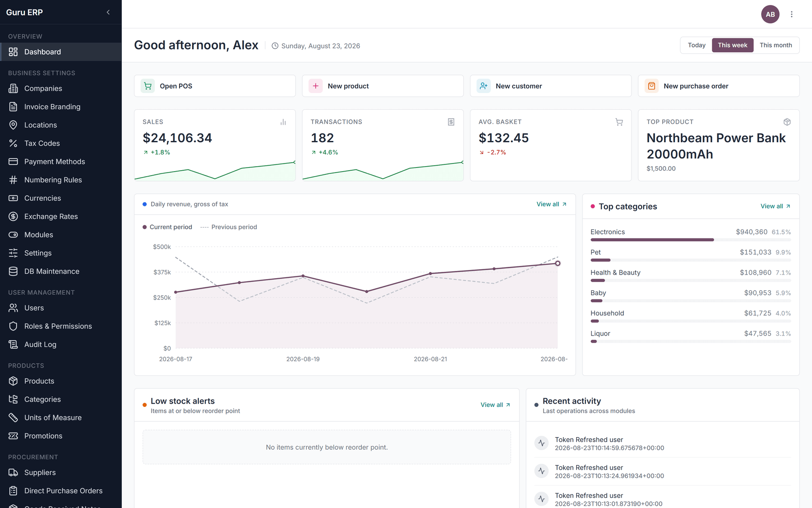Screen dimensions: 812x508
Task: Click the Open POS button
Action: pyautogui.click(x=215, y=86)
